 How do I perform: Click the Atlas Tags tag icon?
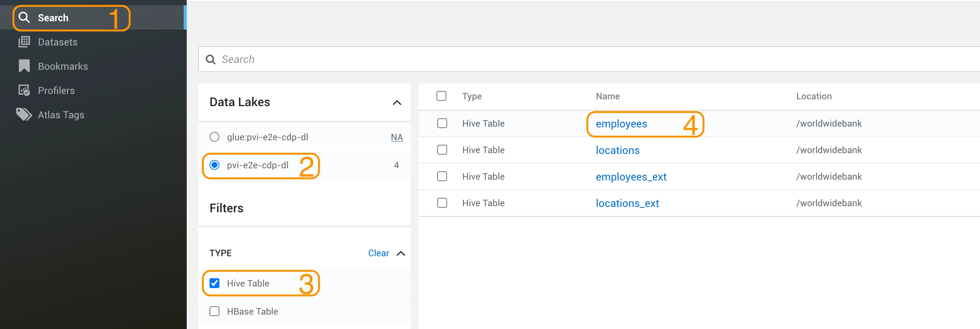24,114
